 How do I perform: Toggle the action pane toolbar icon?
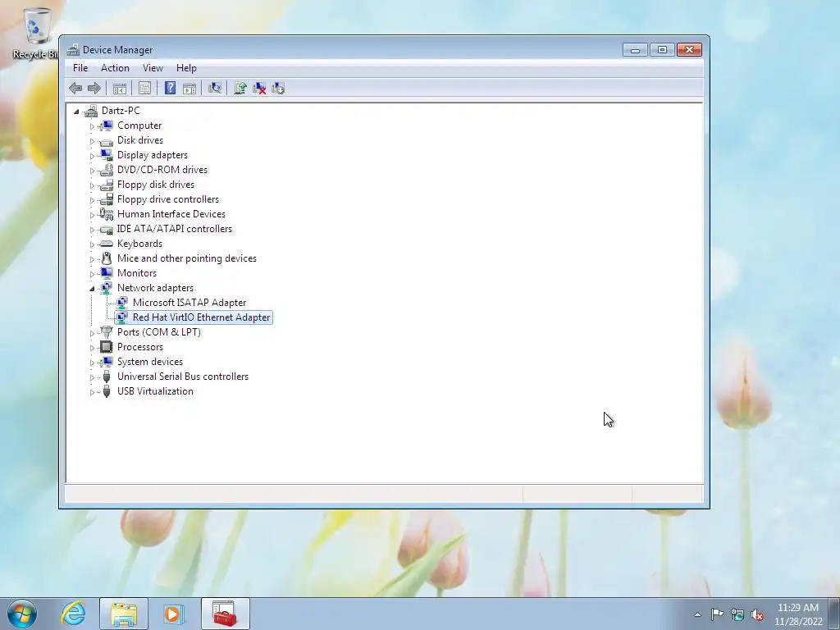189,88
